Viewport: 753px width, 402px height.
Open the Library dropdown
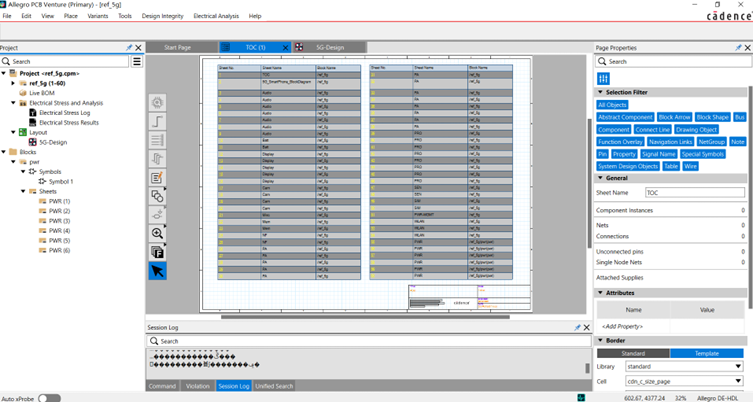point(738,366)
